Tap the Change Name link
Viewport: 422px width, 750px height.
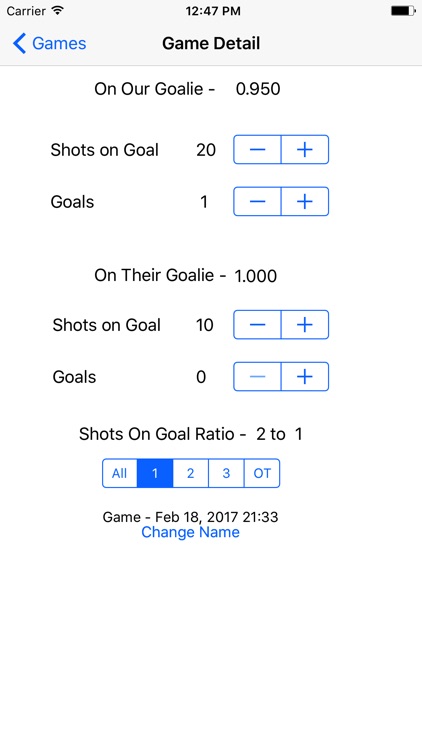190,532
